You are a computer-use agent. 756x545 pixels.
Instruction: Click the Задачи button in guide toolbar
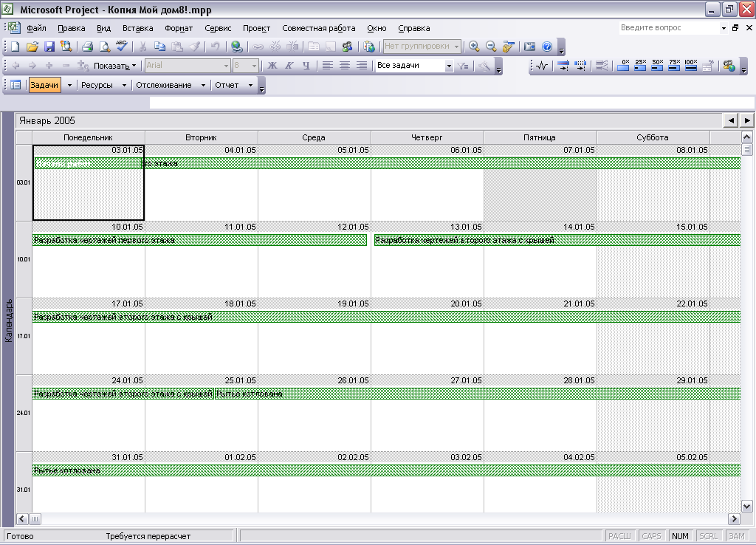(44, 85)
